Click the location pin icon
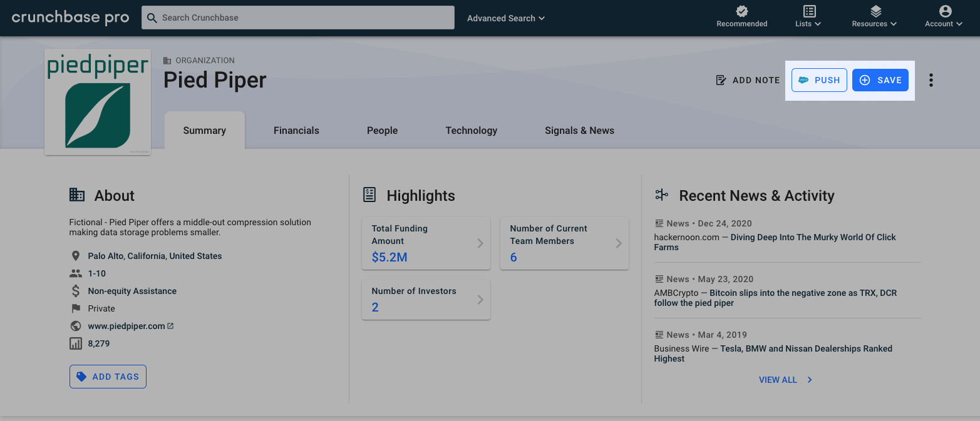Image resolution: width=980 pixels, height=421 pixels. pos(76,256)
